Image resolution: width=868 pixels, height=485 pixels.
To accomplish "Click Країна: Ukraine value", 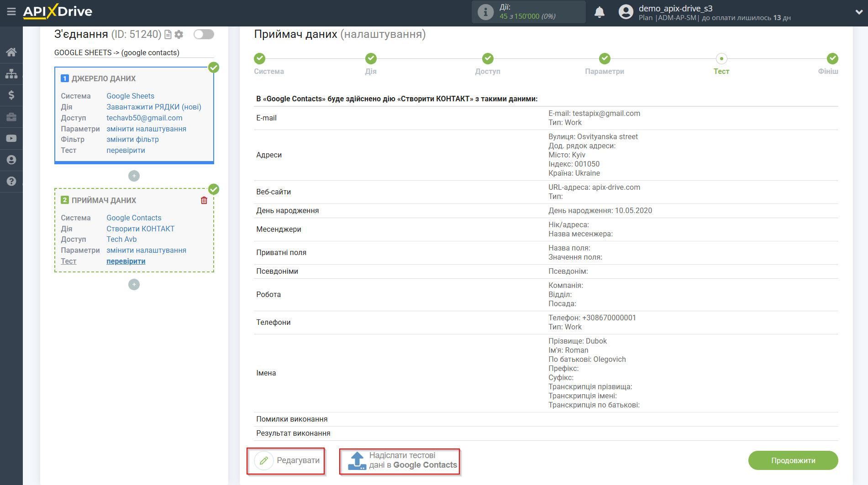I will coord(574,173).
